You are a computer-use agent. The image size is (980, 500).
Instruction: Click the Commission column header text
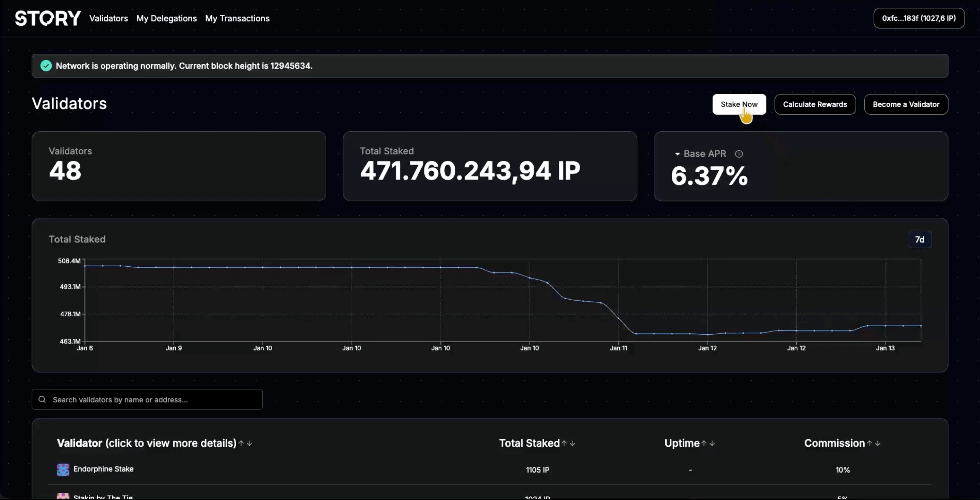(834, 443)
